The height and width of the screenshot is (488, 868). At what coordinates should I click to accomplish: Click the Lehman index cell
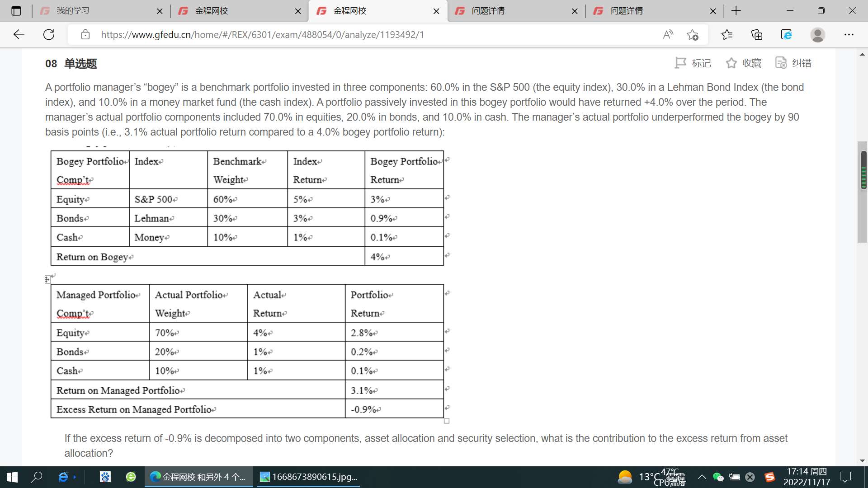coord(168,218)
